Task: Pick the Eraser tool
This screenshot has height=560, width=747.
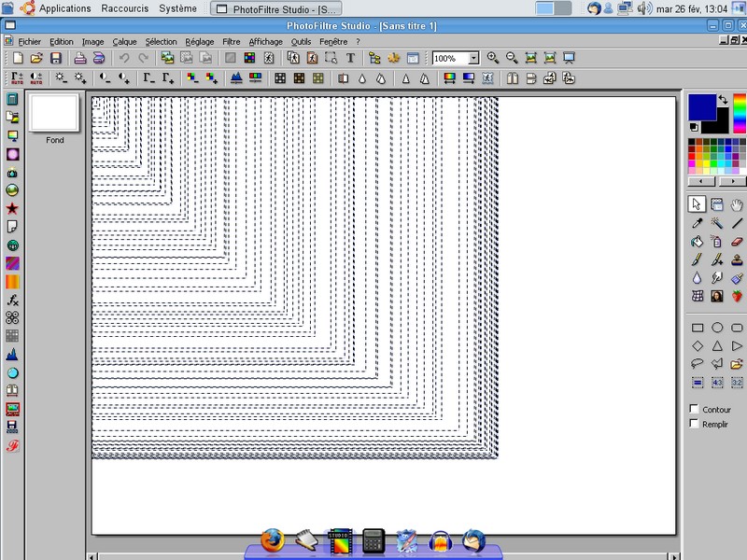Action: pyautogui.click(x=738, y=242)
